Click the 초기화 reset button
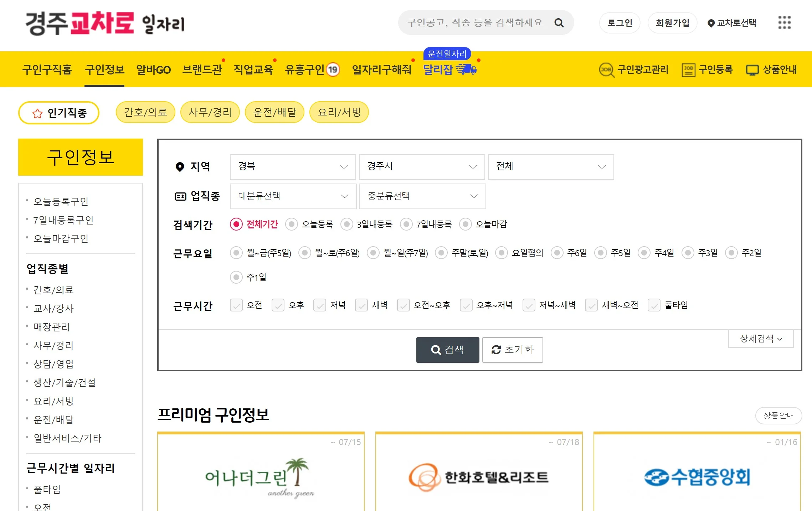812x511 pixels. 512,350
